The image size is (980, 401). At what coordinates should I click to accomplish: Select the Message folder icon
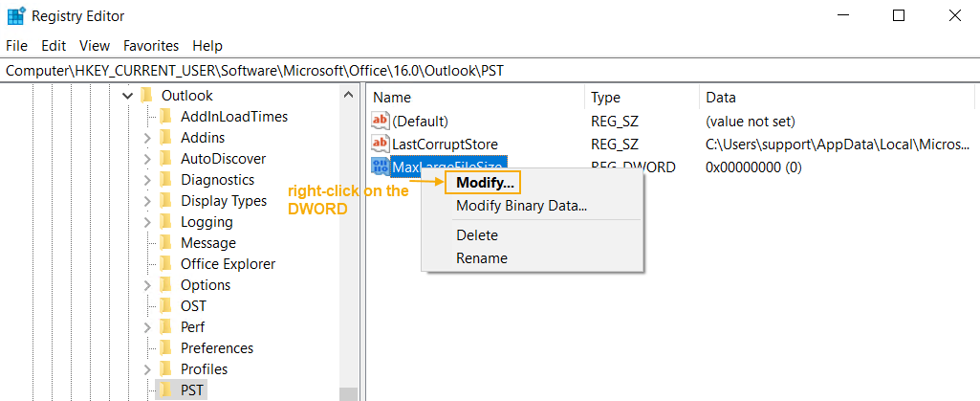click(x=165, y=243)
